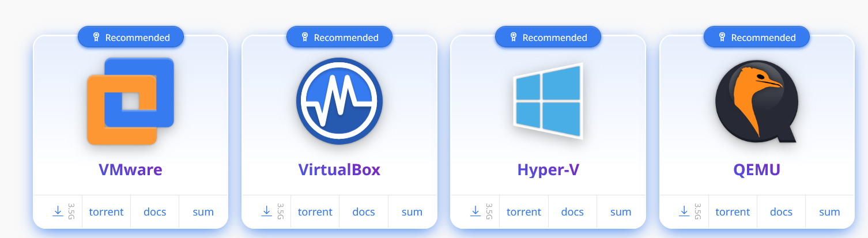This screenshot has width=868, height=238.
Task: View the QEMU docs
Action: [x=781, y=212]
